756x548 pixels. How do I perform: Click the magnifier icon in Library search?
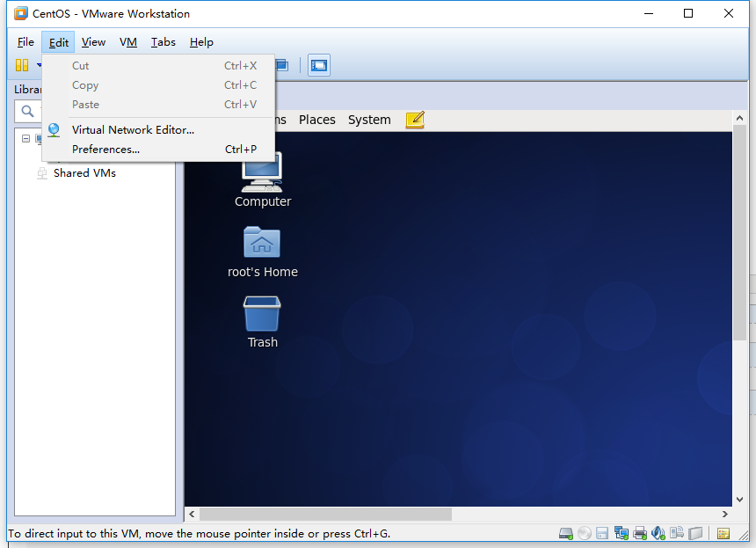point(27,112)
